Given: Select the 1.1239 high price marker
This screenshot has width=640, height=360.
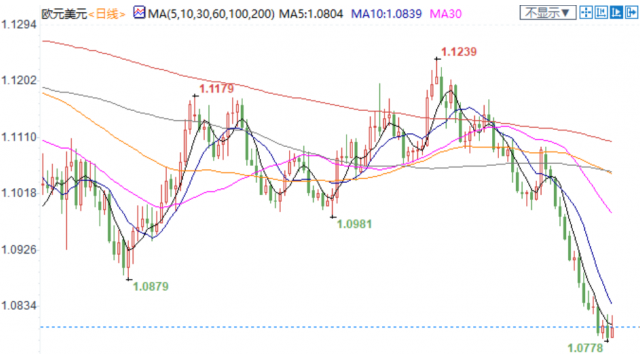Looking at the screenshot, I should click(459, 52).
